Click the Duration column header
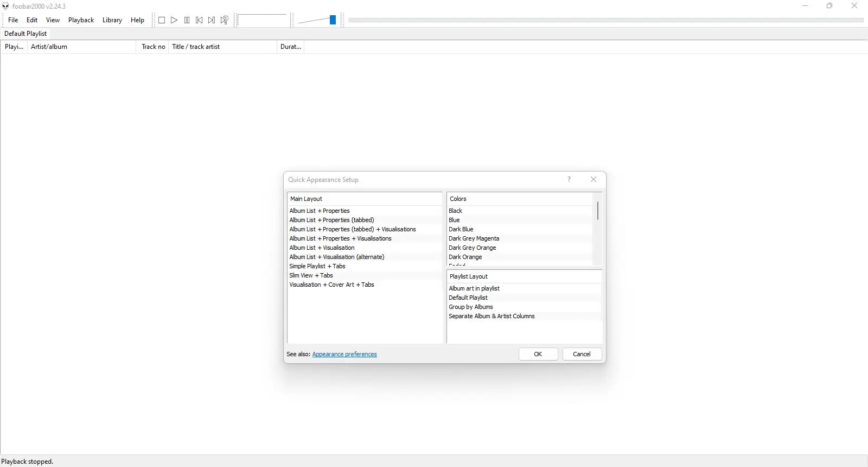This screenshot has width=868, height=467. [291, 47]
